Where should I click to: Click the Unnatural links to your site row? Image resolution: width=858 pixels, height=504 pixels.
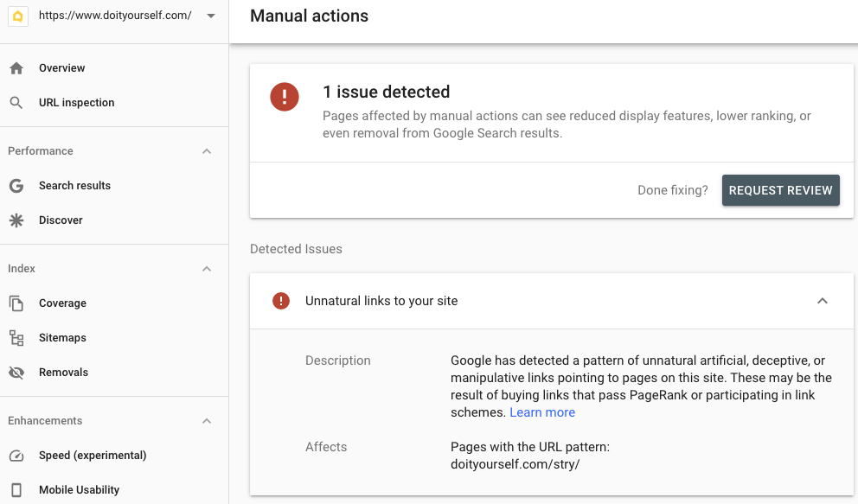click(x=552, y=301)
